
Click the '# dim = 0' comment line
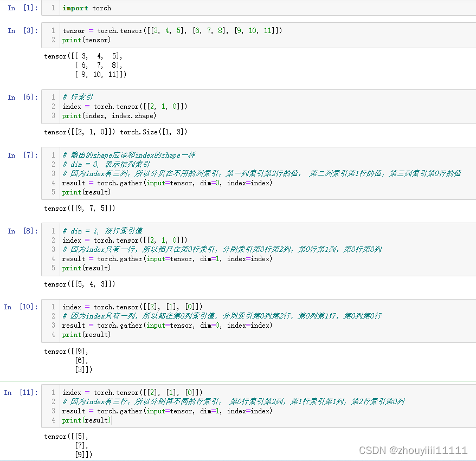(x=106, y=164)
